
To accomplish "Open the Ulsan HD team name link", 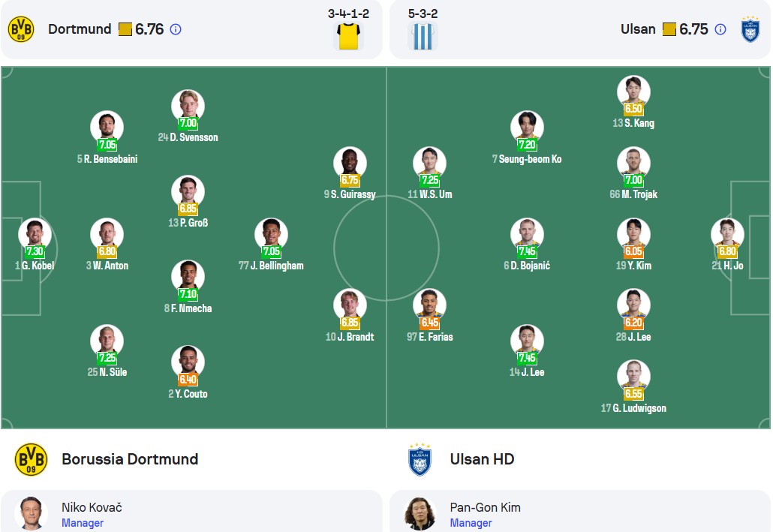I will pyautogui.click(x=482, y=459).
